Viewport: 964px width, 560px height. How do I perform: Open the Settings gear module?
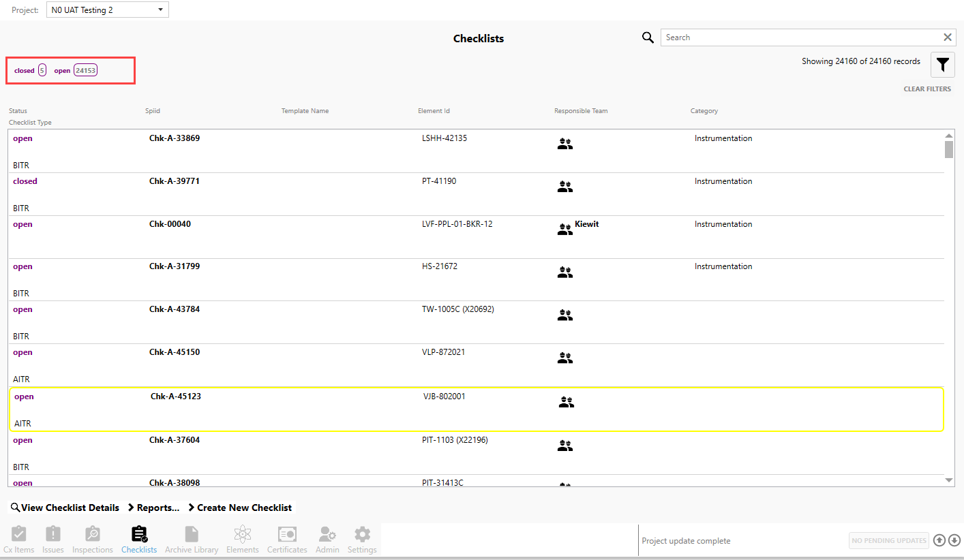tap(362, 540)
